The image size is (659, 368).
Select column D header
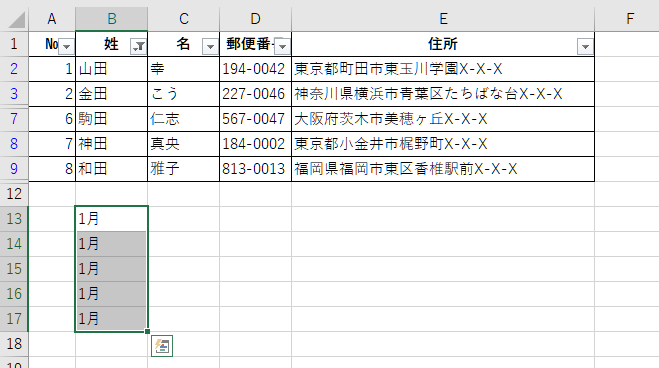(256, 19)
